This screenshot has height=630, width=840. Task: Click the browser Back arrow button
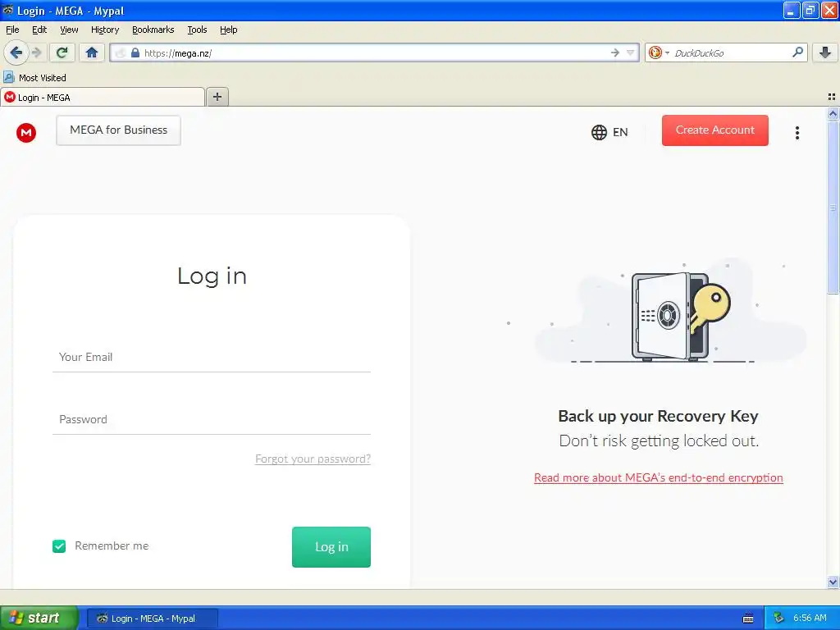pyautogui.click(x=16, y=52)
